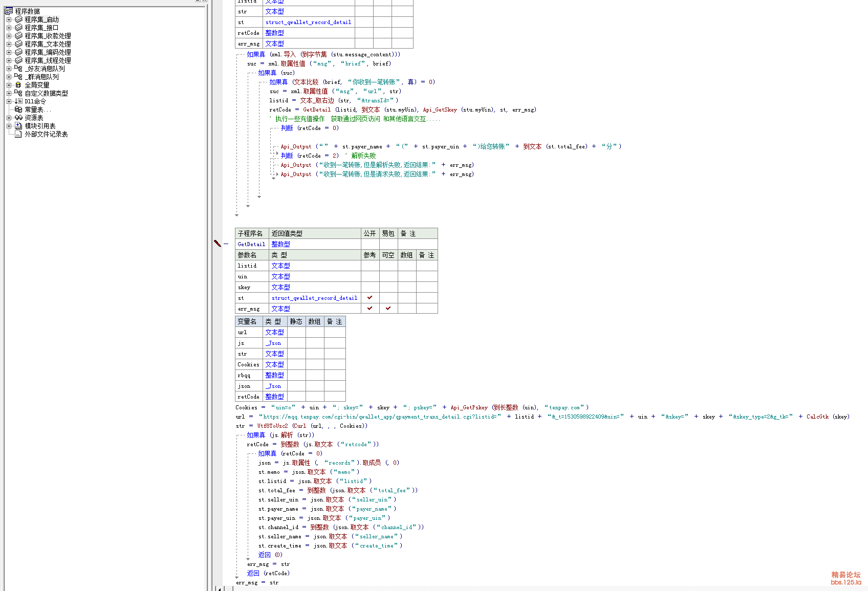
Task: Toggle 公开 cell for GetDetail subroutine
Action: pyautogui.click(x=370, y=244)
